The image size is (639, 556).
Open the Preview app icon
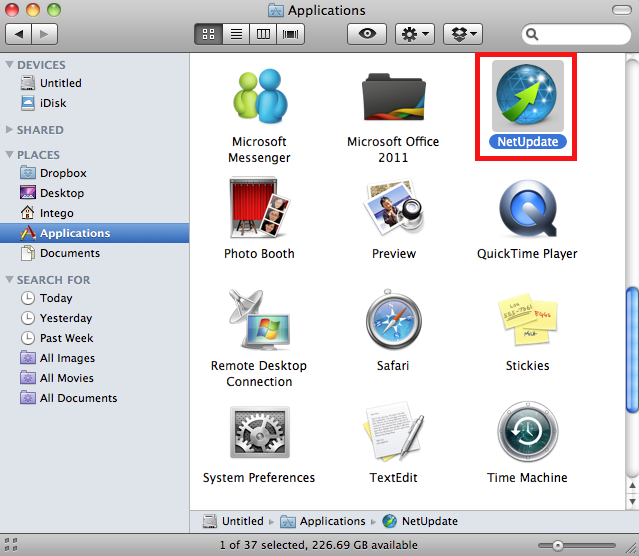point(393,207)
